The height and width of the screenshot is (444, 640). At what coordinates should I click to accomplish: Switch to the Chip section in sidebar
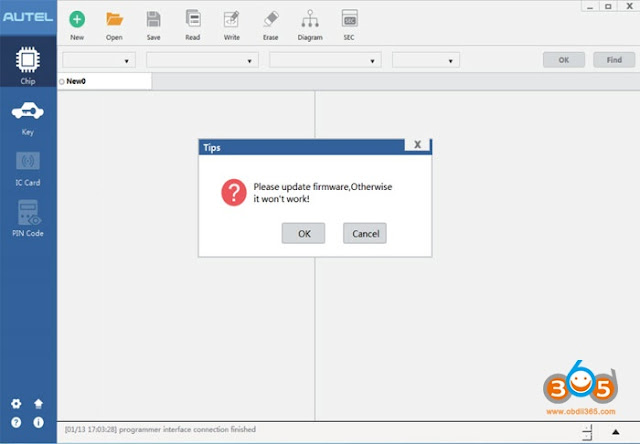[28, 61]
